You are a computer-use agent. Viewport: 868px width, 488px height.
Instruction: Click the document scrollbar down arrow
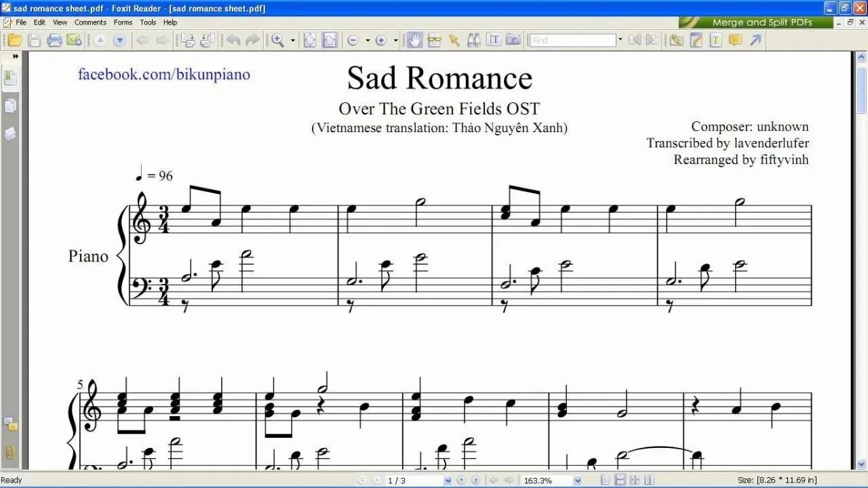point(861,466)
